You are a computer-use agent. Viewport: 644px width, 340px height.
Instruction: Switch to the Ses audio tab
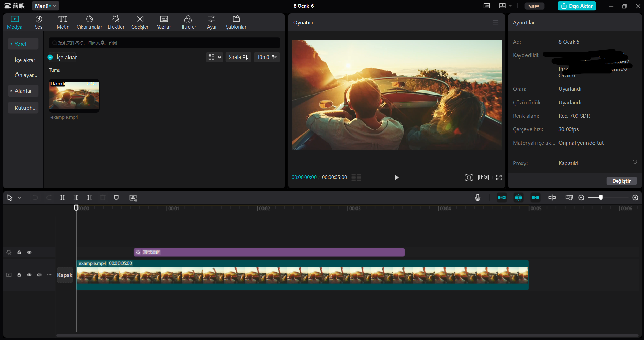(39, 22)
